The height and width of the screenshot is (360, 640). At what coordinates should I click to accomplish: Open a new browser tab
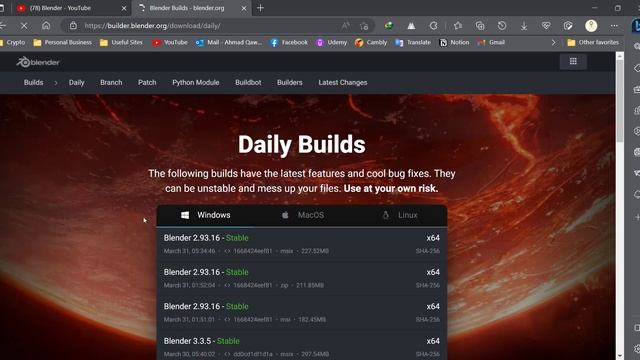click(x=260, y=8)
